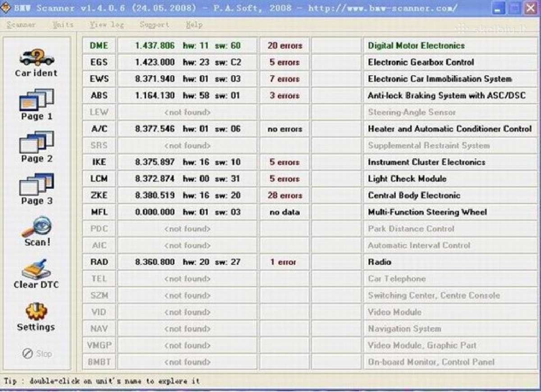The image size is (541, 392).
Task: Click the grayed LEW unit name
Action: pos(99,112)
